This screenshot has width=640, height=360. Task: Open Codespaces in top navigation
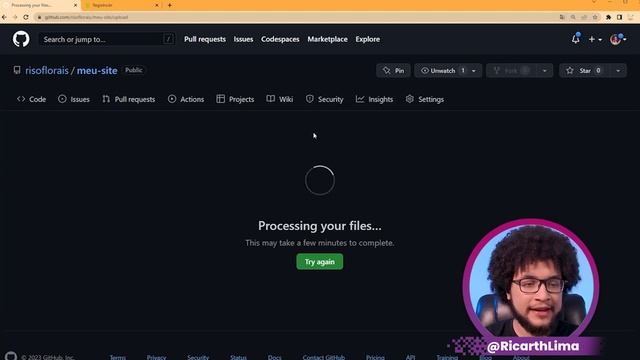click(x=280, y=39)
